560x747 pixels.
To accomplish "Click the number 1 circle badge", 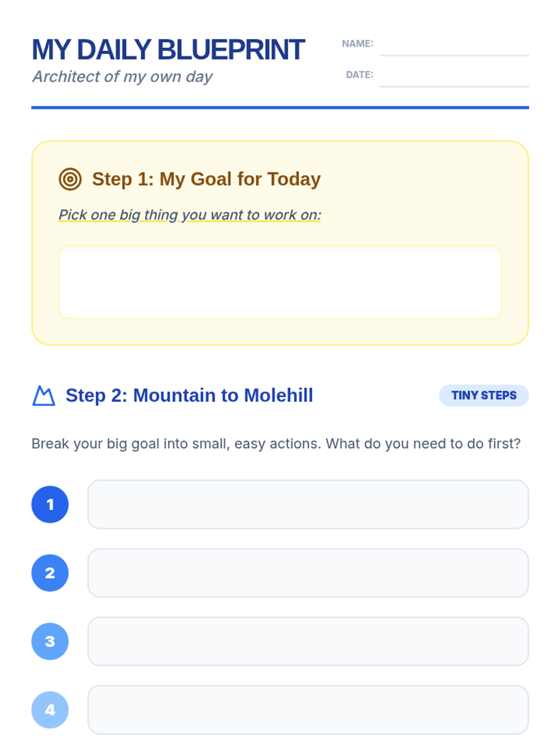I will [50, 504].
